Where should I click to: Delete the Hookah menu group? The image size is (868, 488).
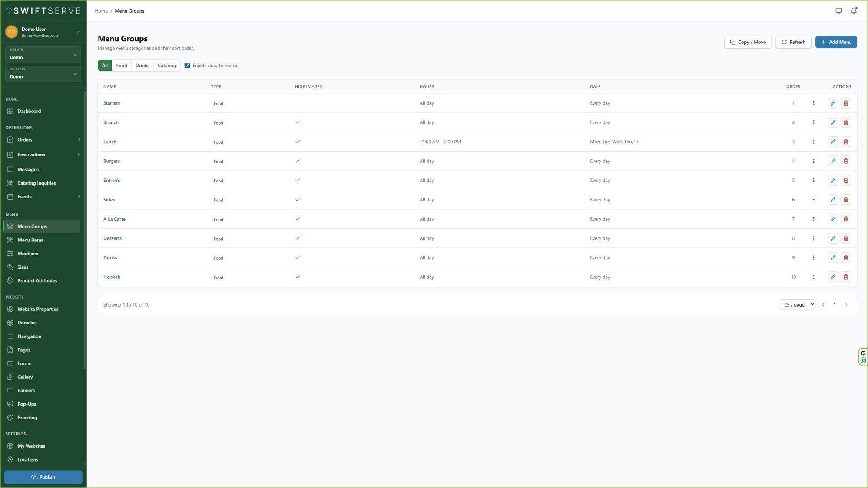point(846,277)
